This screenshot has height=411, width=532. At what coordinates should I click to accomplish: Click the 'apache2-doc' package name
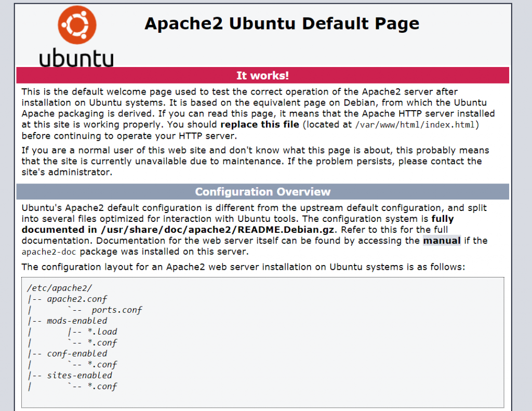pos(49,252)
